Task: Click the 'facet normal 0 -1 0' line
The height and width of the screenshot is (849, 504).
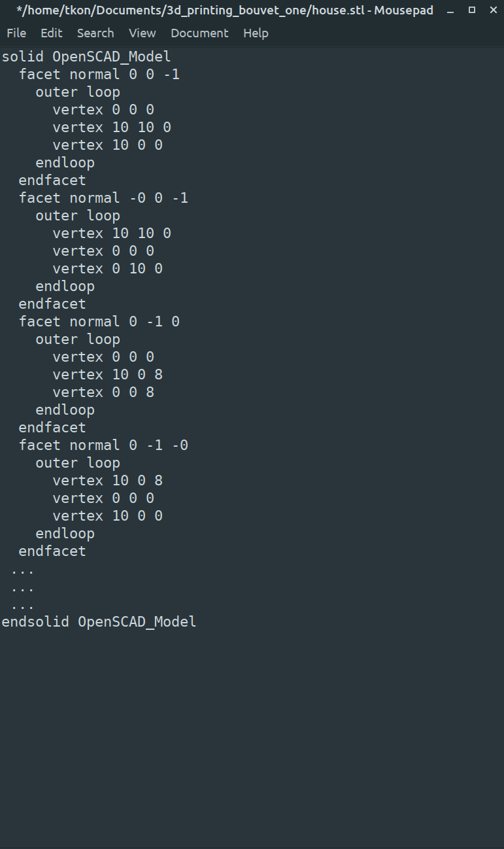Action: click(99, 321)
